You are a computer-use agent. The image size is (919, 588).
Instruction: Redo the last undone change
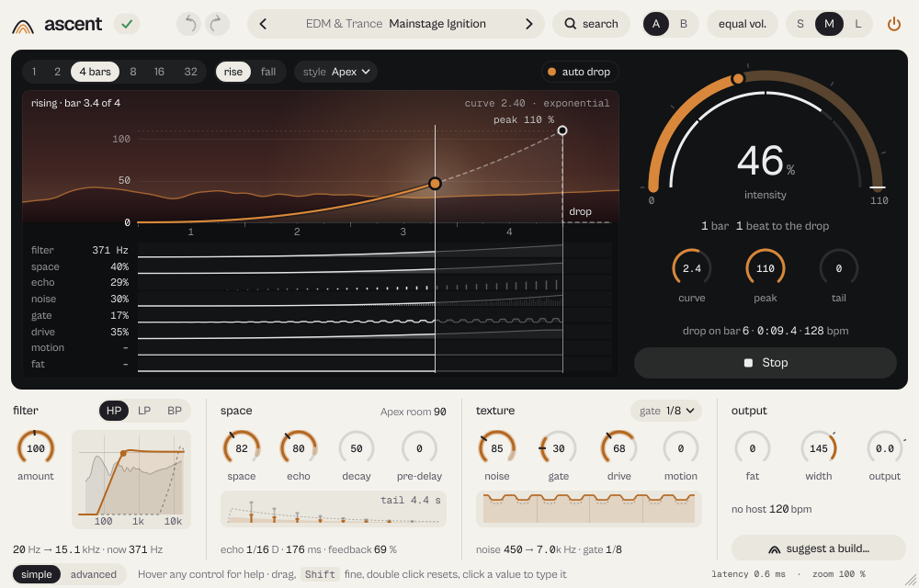coord(217,24)
